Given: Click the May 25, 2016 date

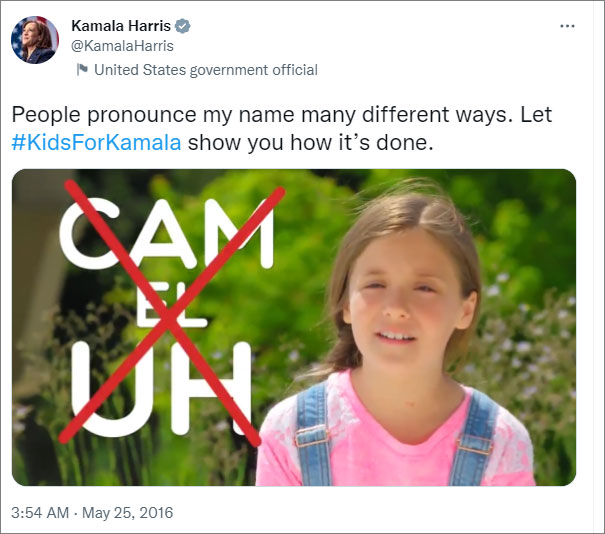Looking at the screenshot, I should 127,513.
